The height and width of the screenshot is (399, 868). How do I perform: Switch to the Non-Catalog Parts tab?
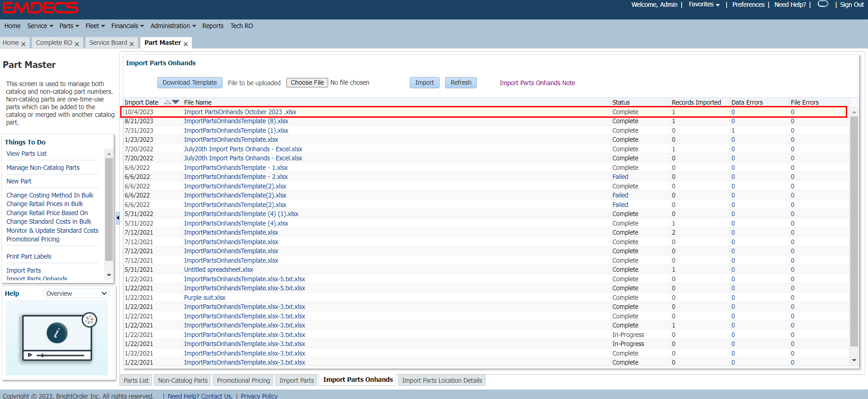[x=183, y=380]
